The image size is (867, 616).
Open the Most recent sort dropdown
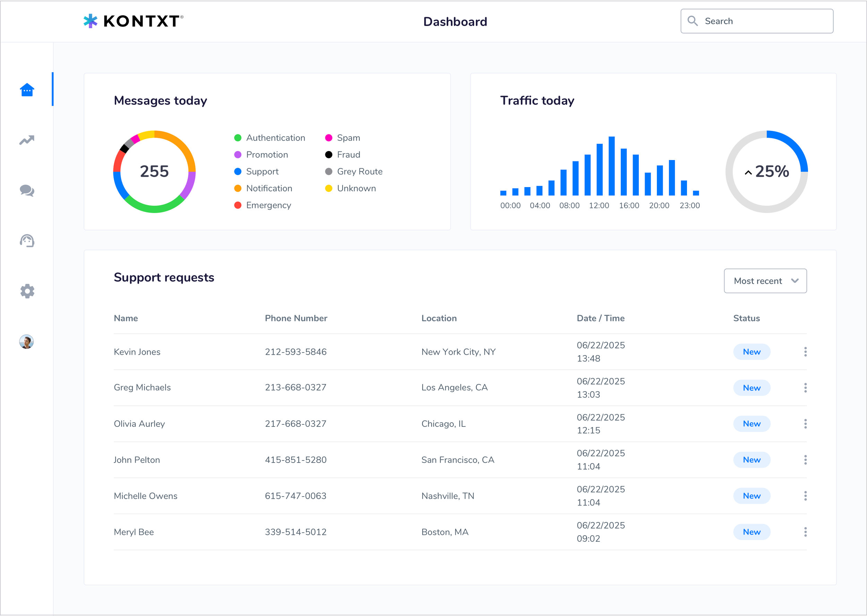pos(765,281)
